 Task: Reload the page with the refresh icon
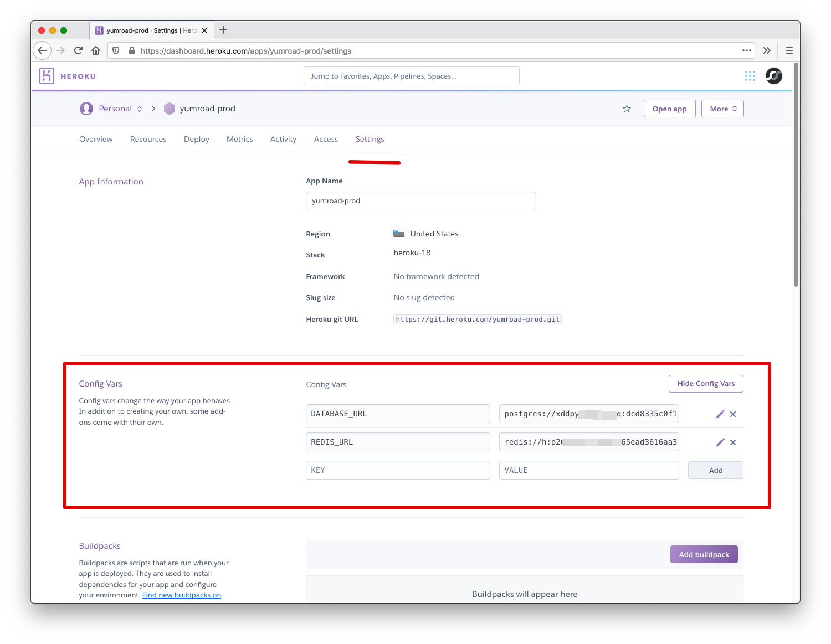coord(78,50)
